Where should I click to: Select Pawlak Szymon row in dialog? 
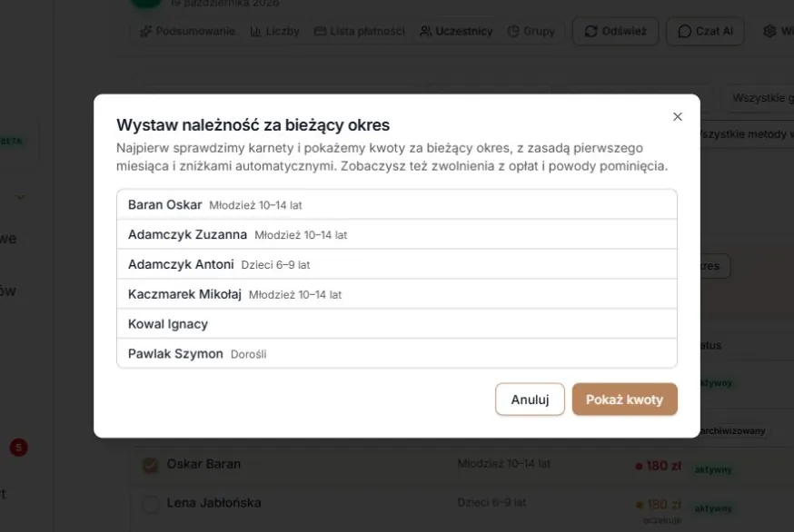pyautogui.click(x=396, y=353)
